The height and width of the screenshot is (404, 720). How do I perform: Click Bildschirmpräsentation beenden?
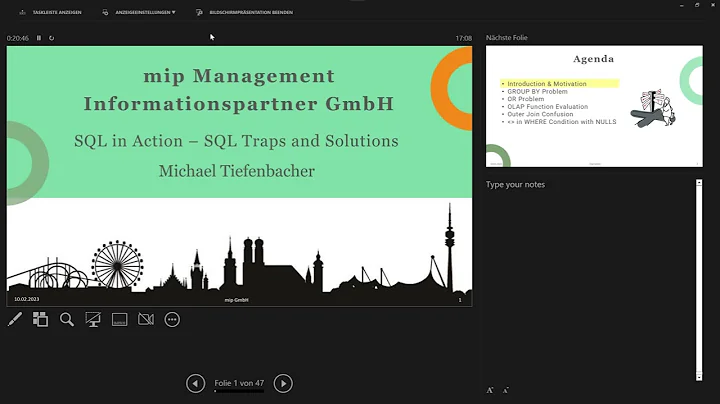[x=245, y=12]
